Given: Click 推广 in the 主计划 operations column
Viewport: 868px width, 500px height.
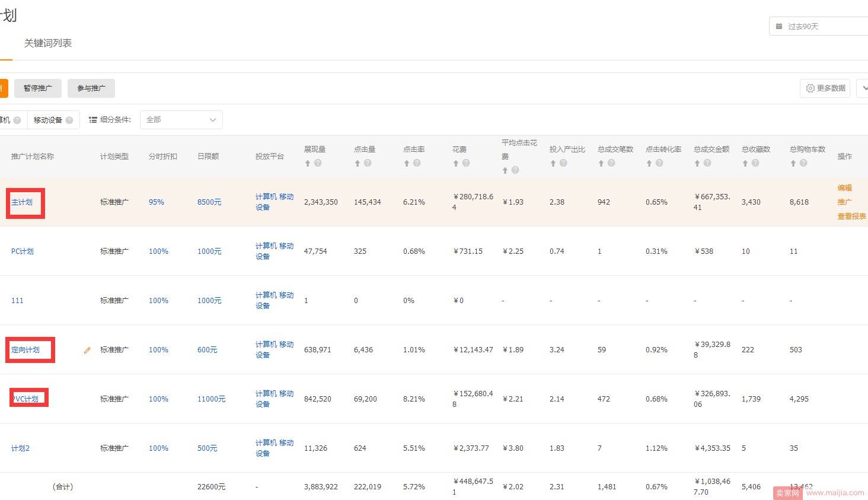Looking at the screenshot, I should point(845,202).
